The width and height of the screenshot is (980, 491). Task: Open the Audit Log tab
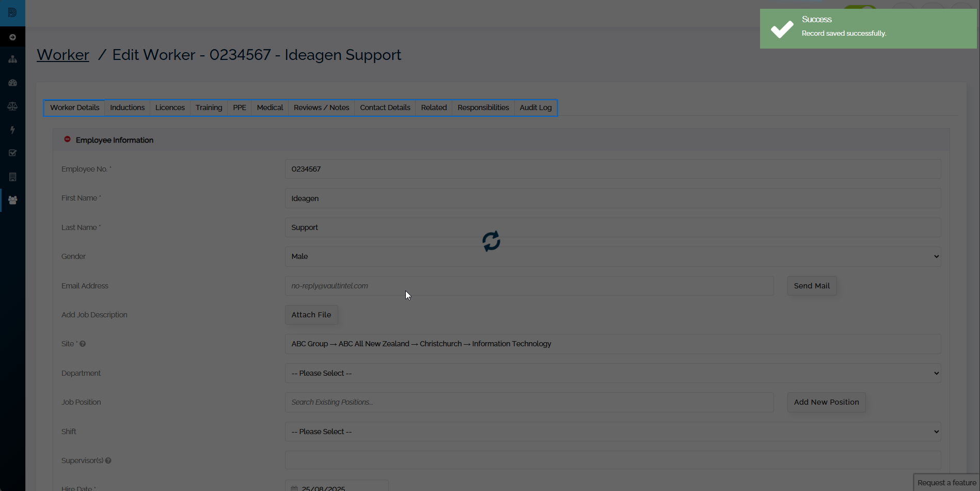[535, 108]
